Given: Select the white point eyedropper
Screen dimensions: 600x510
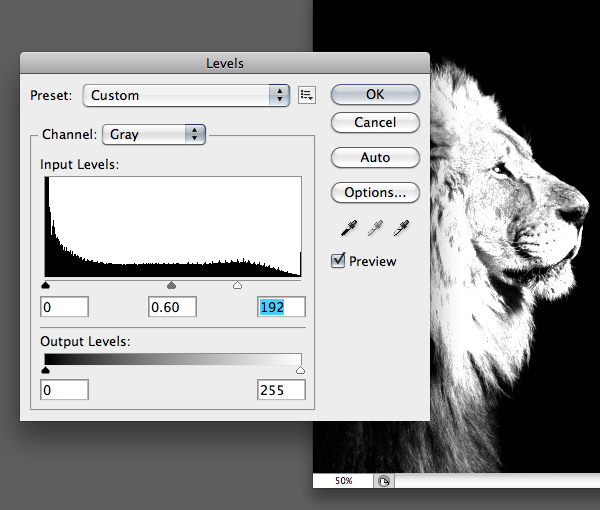Looking at the screenshot, I should click(401, 228).
